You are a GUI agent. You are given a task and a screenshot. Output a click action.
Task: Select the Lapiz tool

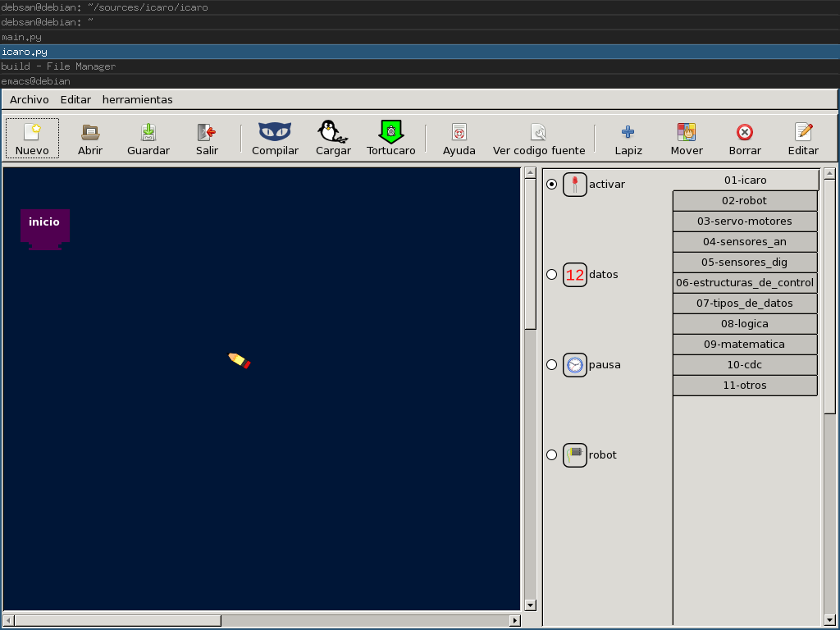coord(628,139)
